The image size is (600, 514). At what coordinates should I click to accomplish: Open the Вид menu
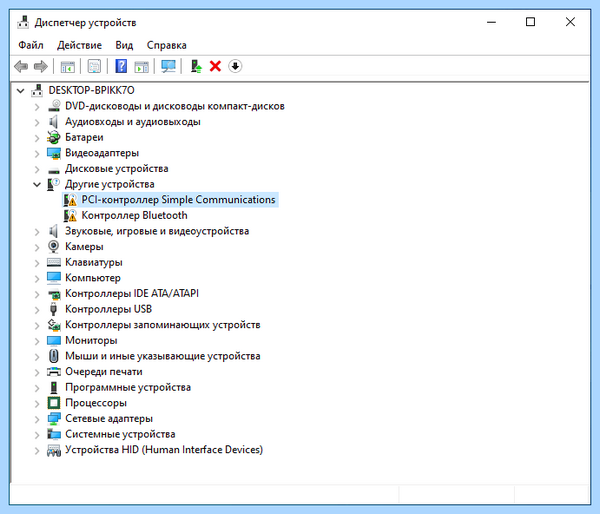pos(124,45)
